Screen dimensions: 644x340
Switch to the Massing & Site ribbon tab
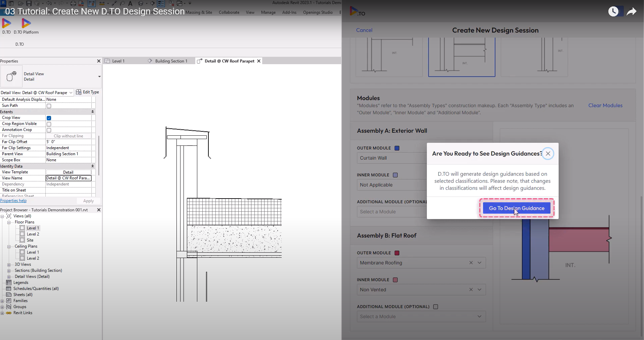pos(199,12)
